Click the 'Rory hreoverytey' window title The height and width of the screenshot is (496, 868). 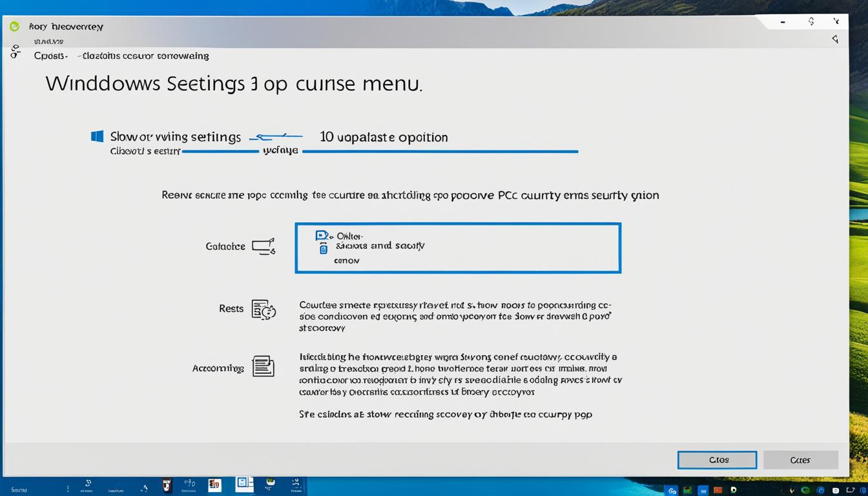(x=66, y=26)
